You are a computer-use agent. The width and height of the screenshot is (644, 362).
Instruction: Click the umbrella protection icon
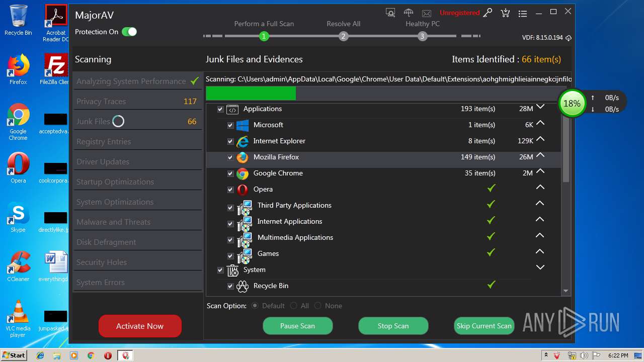tap(409, 13)
